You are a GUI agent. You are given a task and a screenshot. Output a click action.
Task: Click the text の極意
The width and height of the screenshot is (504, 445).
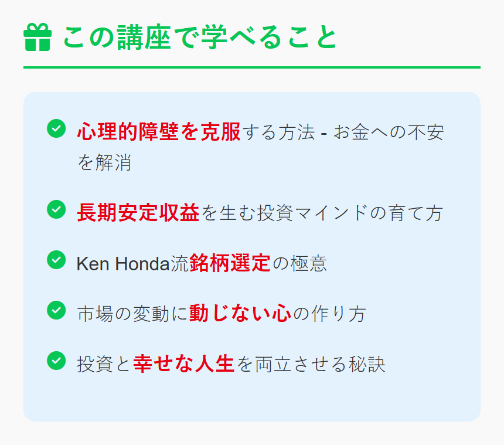pos(299,264)
